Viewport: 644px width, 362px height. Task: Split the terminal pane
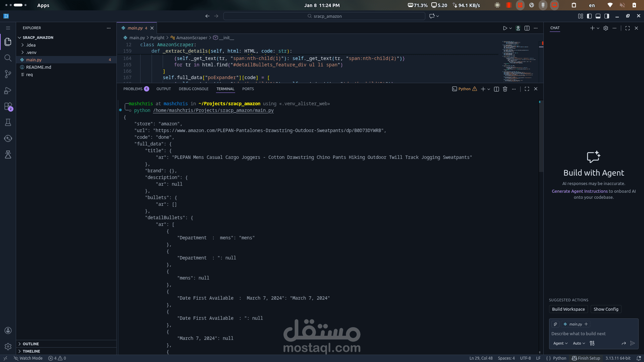click(496, 89)
